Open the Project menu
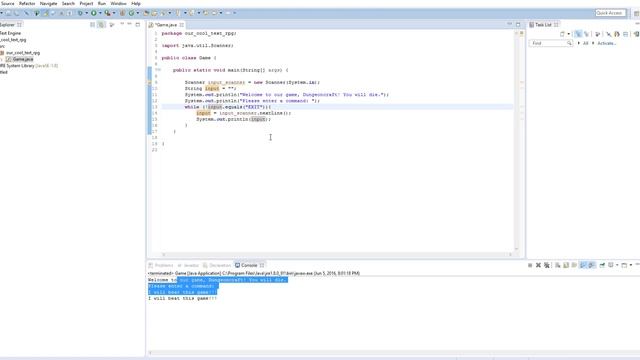 pyautogui.click(x=86, y=3)
